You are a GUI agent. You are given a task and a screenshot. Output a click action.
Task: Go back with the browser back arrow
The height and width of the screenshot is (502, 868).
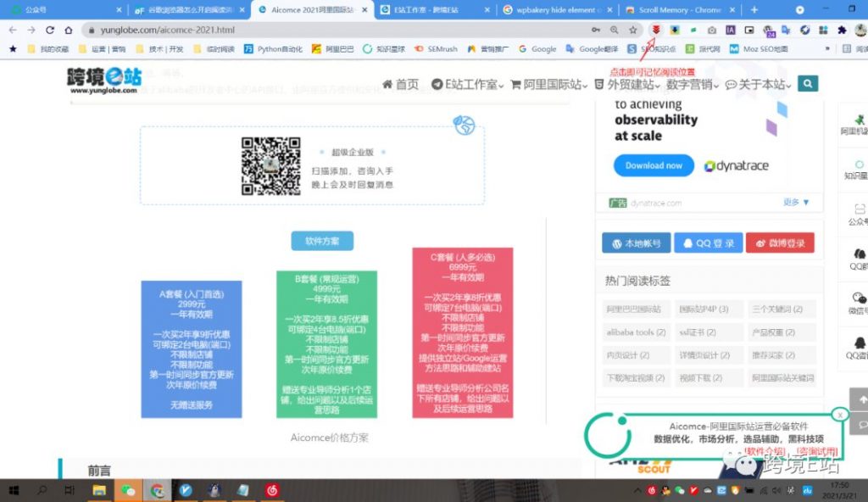pos(13,30)
